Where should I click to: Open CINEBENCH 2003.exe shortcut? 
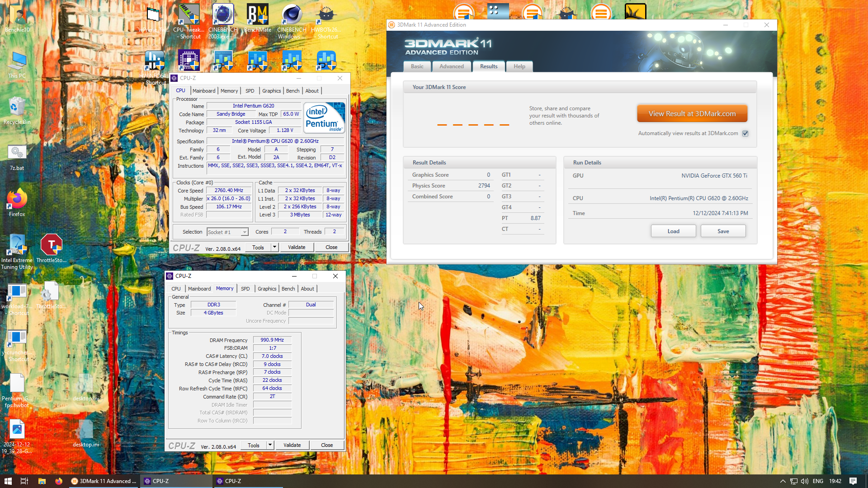[223, 21]
